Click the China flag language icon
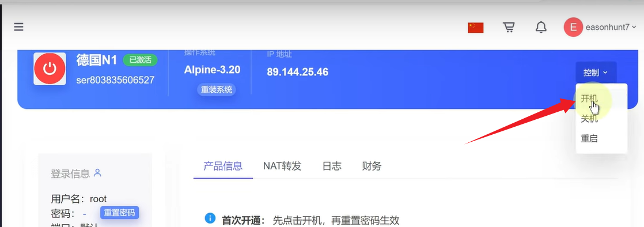Viewport: 644px width, 227px height. [476, 28]
